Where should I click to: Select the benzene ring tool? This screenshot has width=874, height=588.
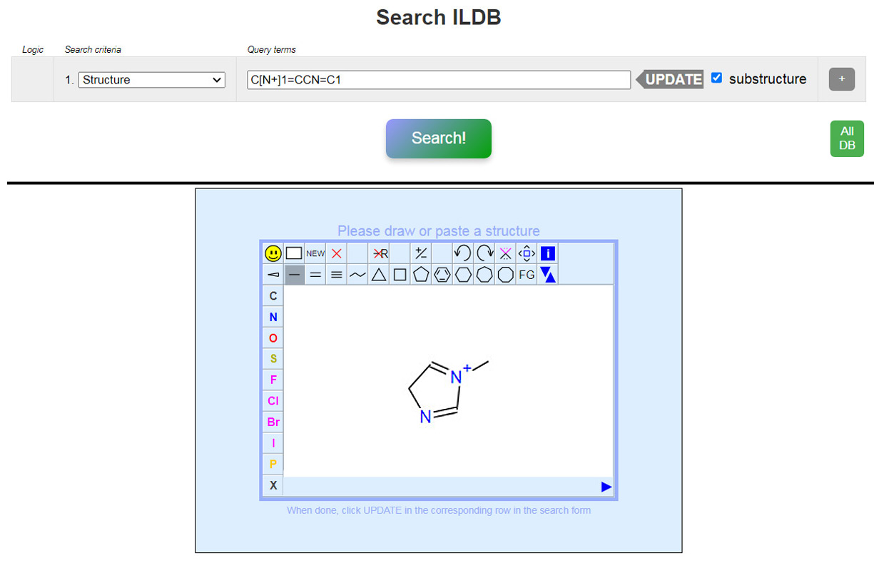[x=442, y=275]
